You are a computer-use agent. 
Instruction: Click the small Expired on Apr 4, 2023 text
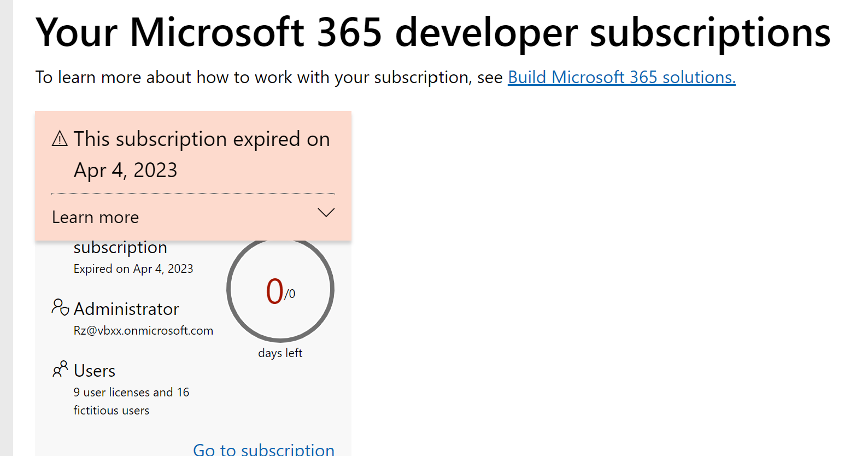133,269
